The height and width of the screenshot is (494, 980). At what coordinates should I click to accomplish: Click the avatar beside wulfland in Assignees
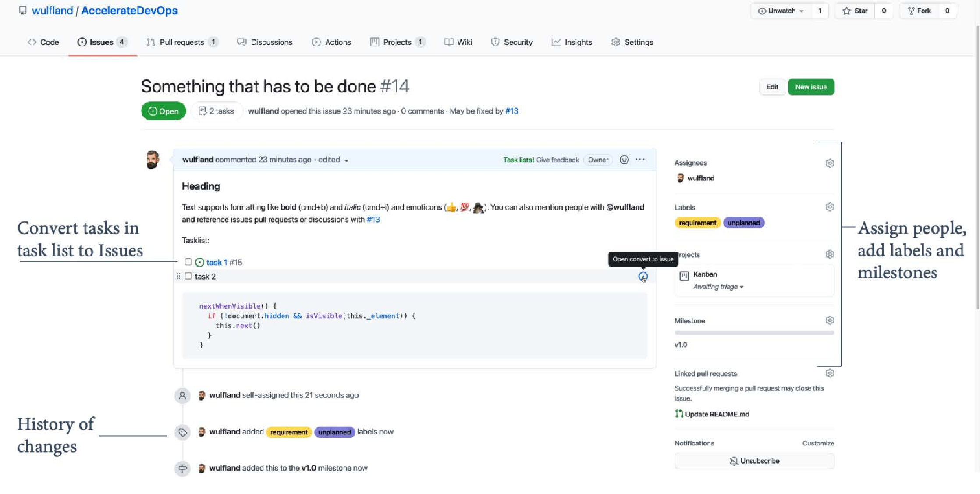click(x=680, y=178)
